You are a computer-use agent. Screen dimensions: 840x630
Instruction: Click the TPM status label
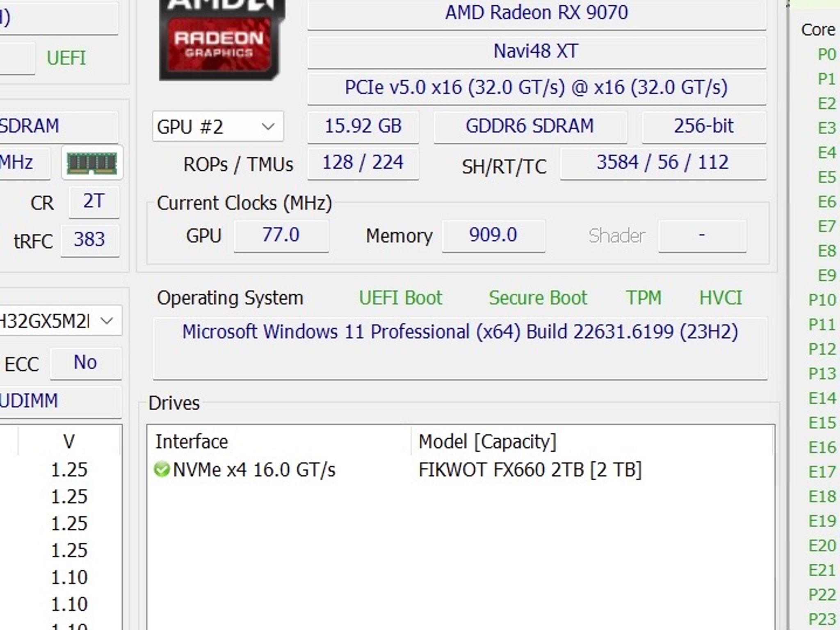point(644,298)
